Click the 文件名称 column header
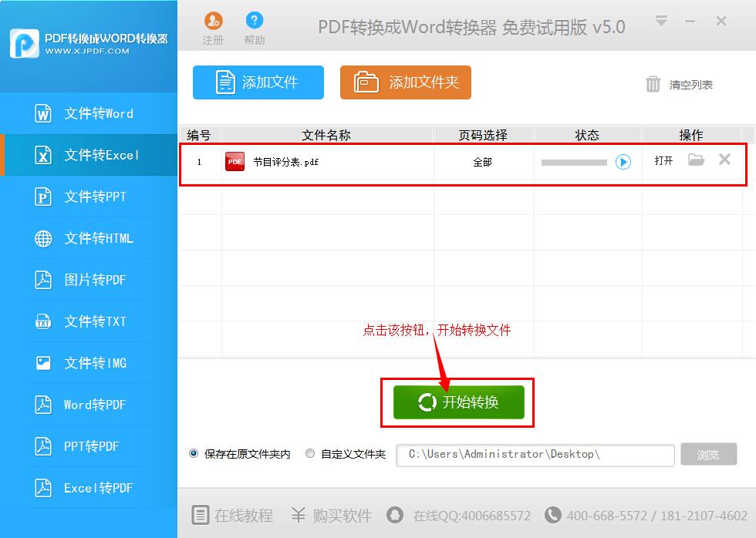 point(327,135)
